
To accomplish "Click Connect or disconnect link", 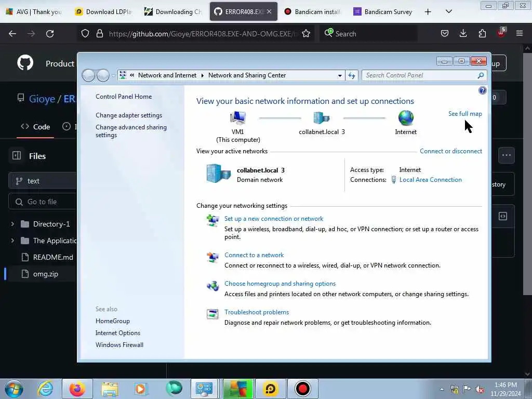I will pyautogui.click(x=450, y=151).
